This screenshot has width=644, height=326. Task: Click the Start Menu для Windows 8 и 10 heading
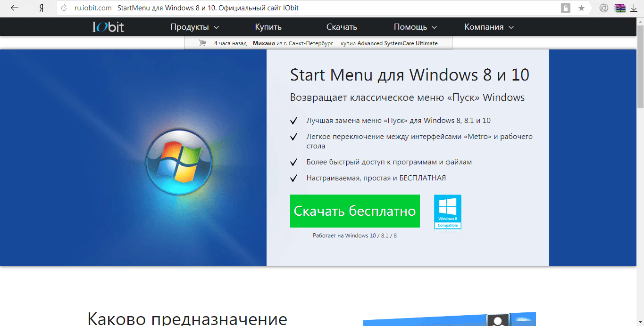410,75
